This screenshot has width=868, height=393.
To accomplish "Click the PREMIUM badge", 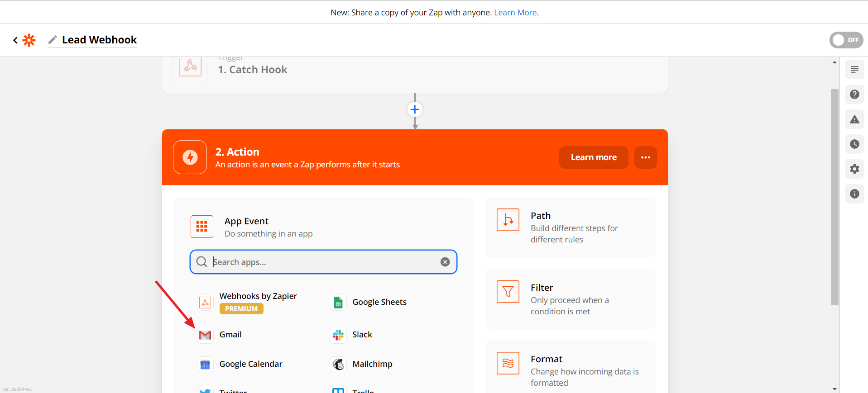I will [241, 309].
